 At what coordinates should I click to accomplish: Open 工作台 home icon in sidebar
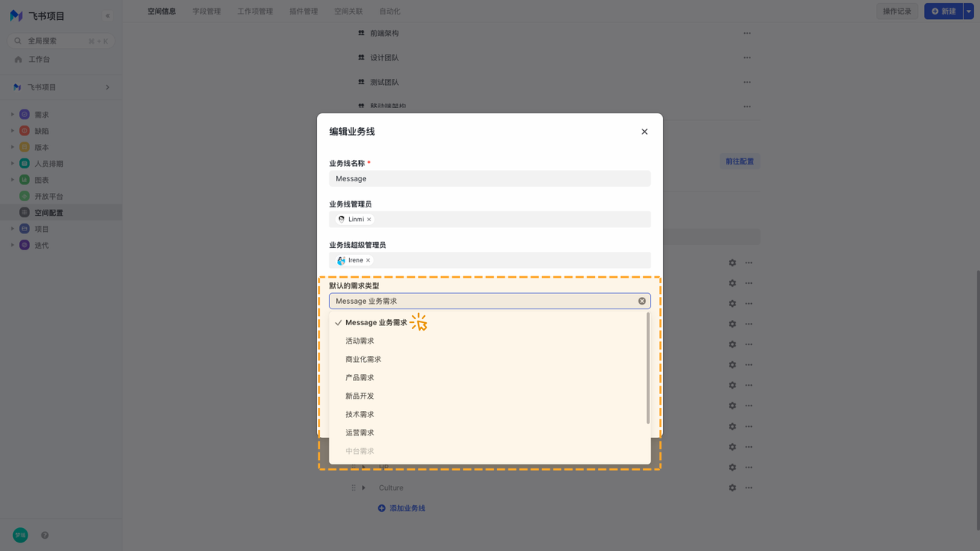click(x=18, y=59)
